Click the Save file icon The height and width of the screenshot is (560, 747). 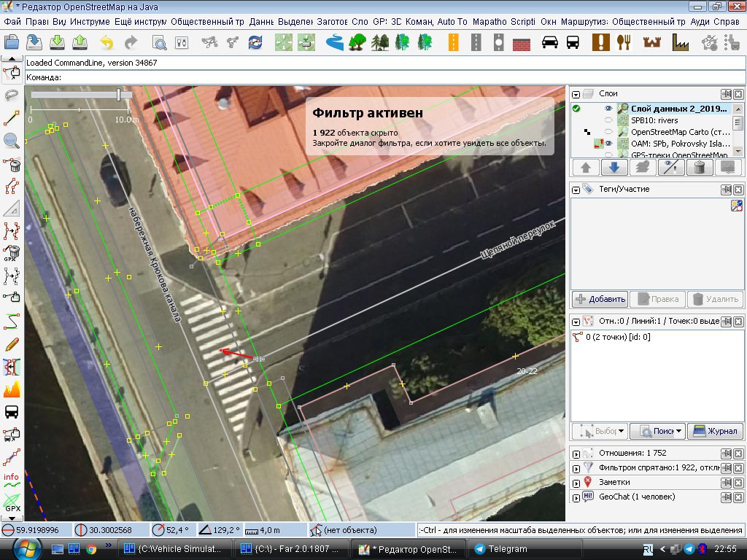pyautogui.click(x=34, y=42)
